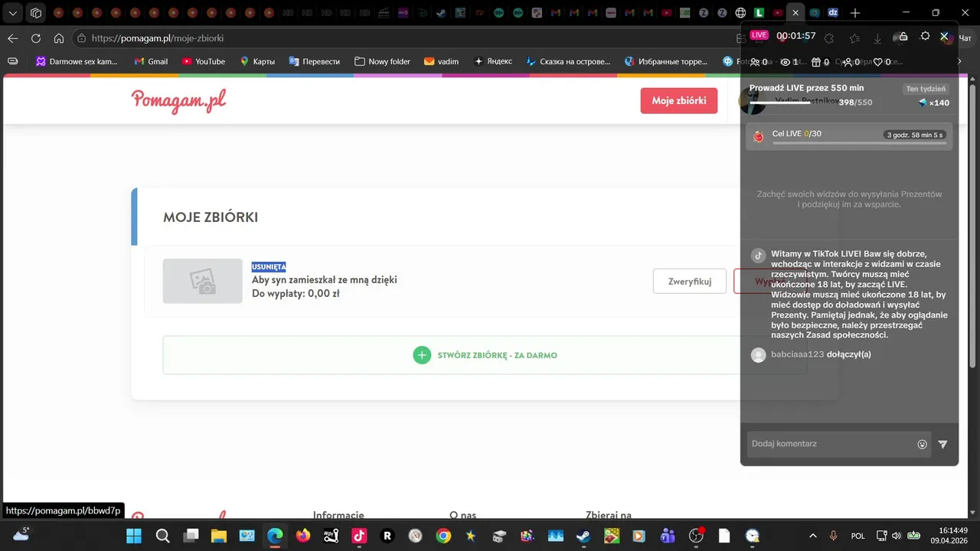
Task: Show hidden system tray icons chevron
Action: pos(813,536)
